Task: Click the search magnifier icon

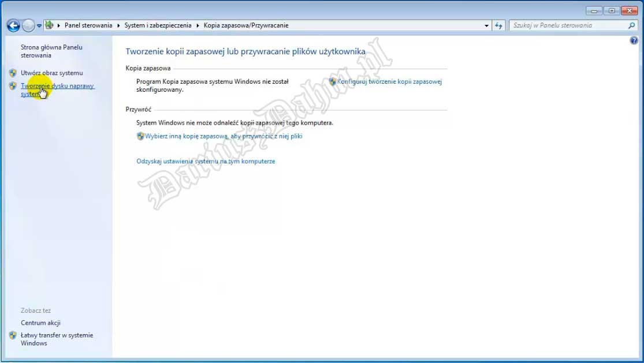Action: coord(632,25)
